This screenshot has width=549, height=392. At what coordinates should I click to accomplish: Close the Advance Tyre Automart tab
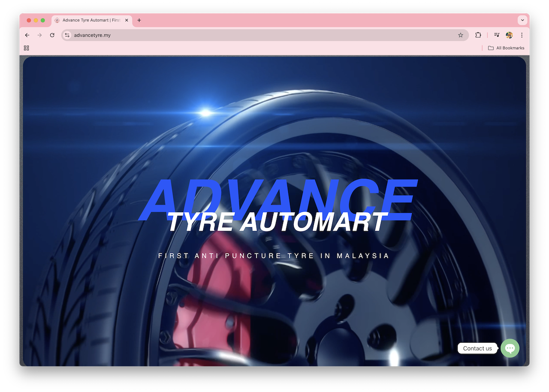pos(127,20)
